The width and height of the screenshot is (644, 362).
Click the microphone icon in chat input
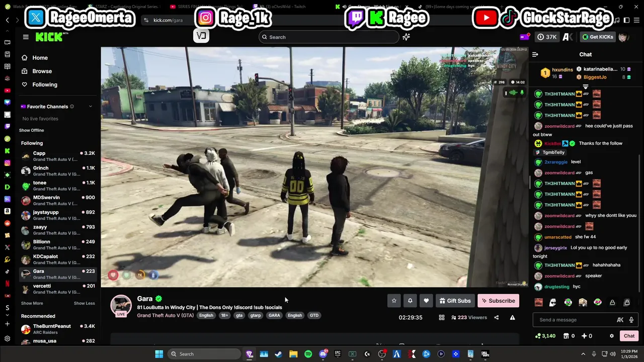pos(631,320)
